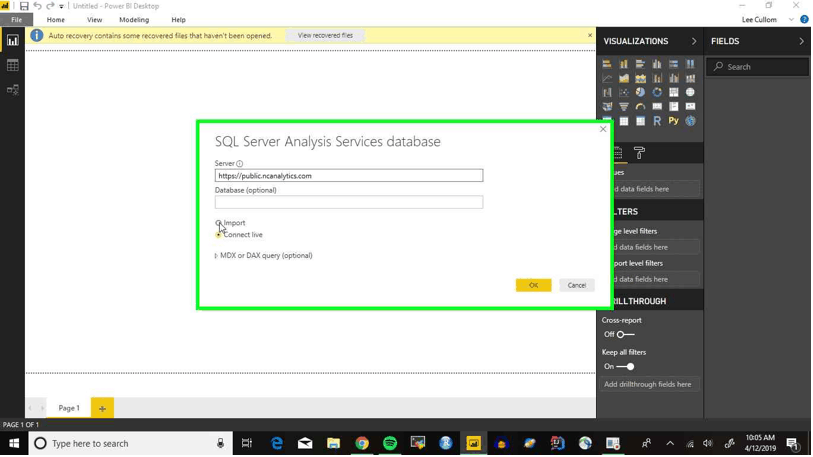This screenshot has width=813, height=457.
Task: Select the Map globe visual
Action: 690,92
